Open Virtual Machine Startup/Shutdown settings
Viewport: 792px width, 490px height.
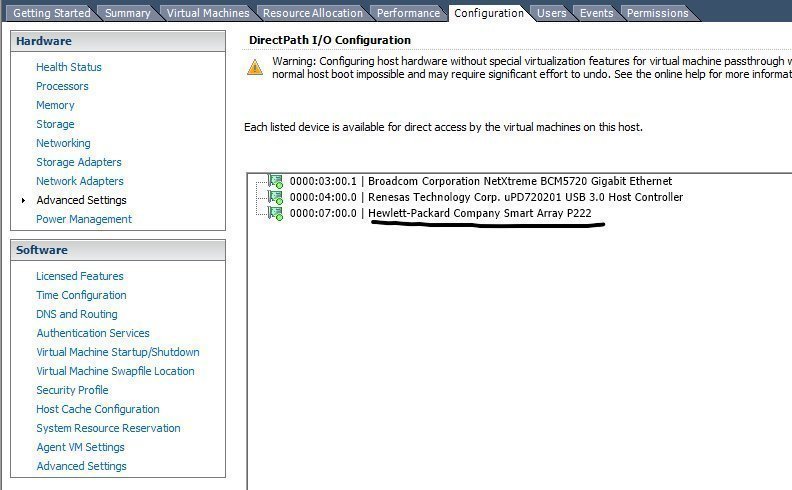(118, 352)
